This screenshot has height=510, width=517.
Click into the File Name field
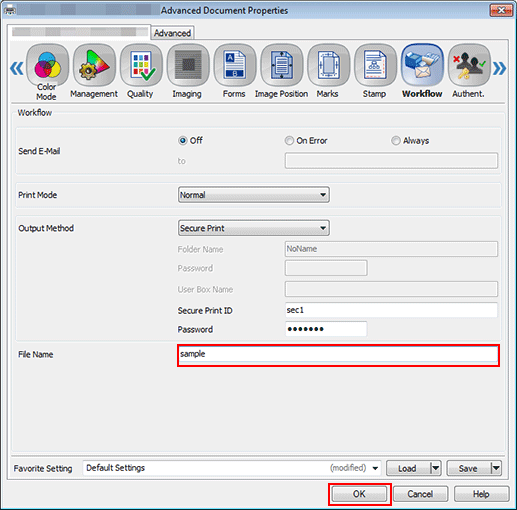click(338, 355)
